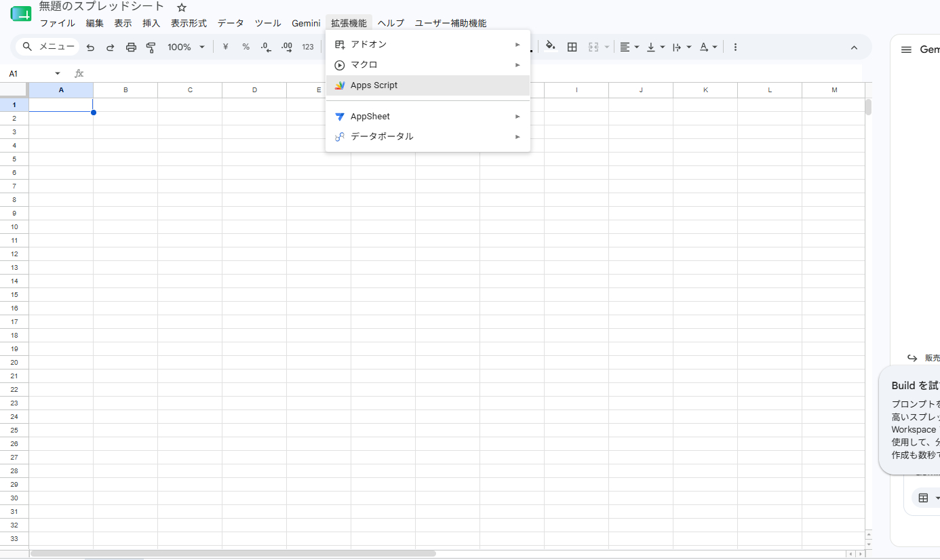Open the ツール menu
940x560 pixels.
(268, 23)
